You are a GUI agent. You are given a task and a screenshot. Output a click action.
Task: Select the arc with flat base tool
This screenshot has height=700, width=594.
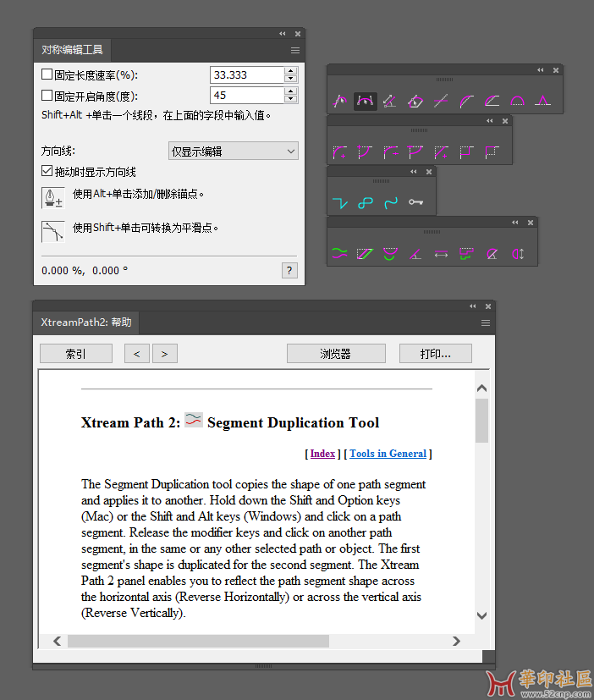click(x=492, y=102)
